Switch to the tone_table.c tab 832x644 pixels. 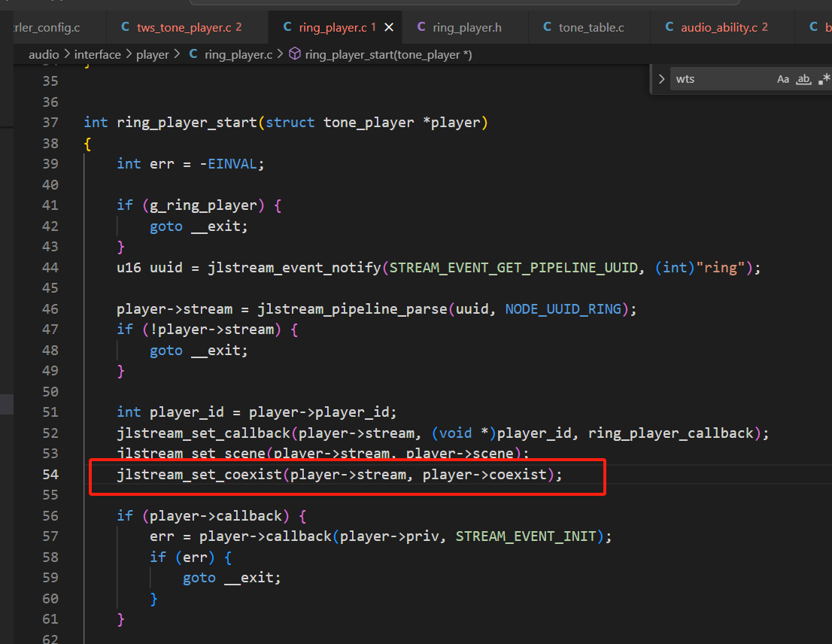click(590, 27)
